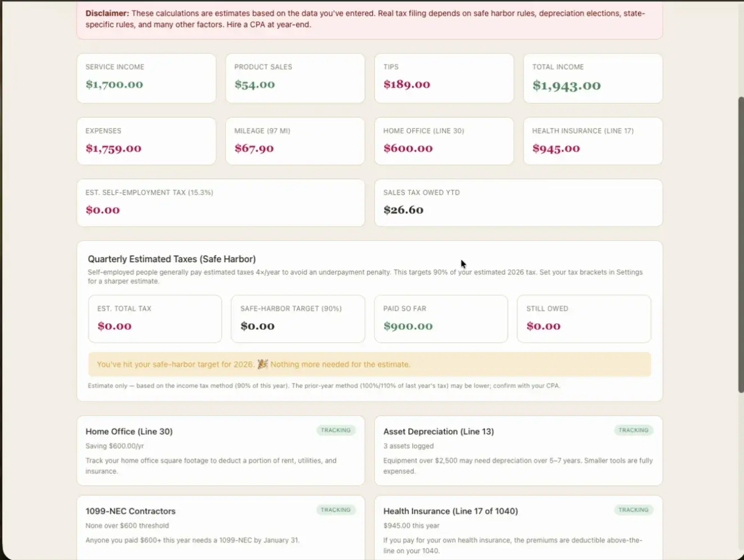
Task: Click the Disclaimer notice text
Action: pyautogui.click(x=365, y=19)
